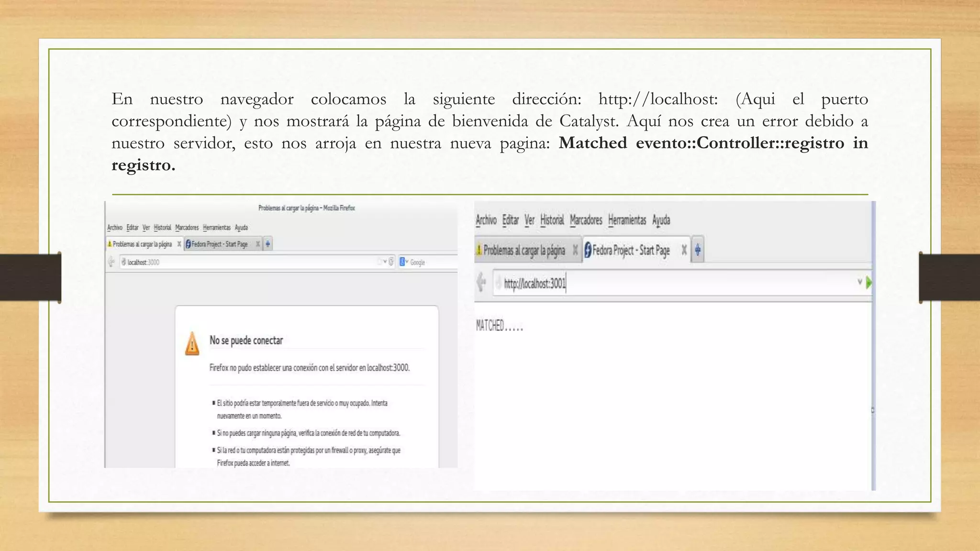Open Google search engine selector in left window
Screen dimensions: 980x551
coord(404,262)
